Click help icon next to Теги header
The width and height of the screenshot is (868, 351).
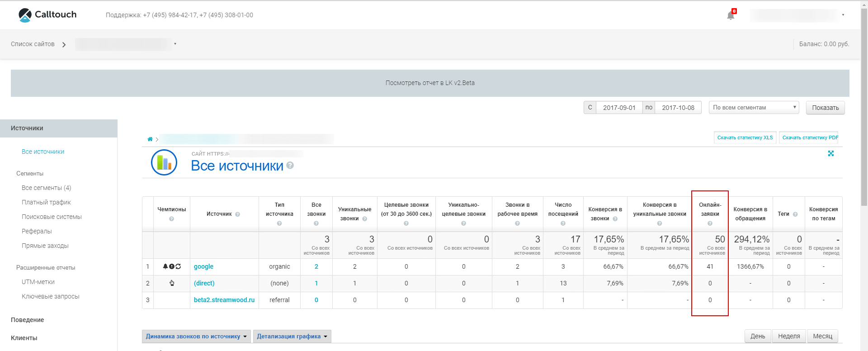coord(795,214)
